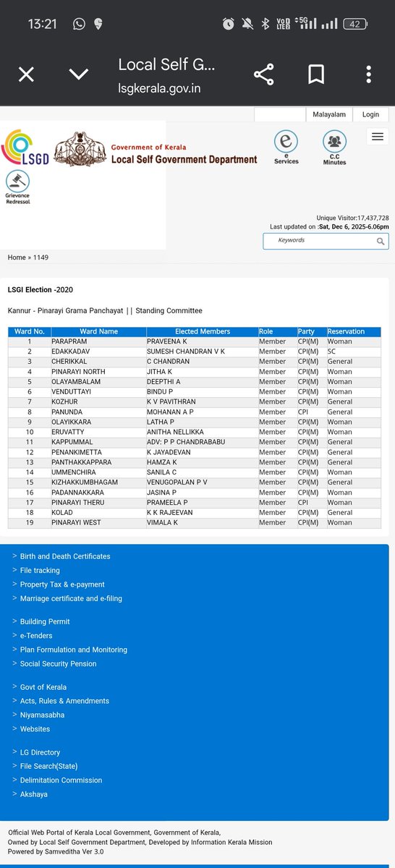Screen dimensions: 395x868
Task: Open the e-Tenders link
Action: coord(36,636)
